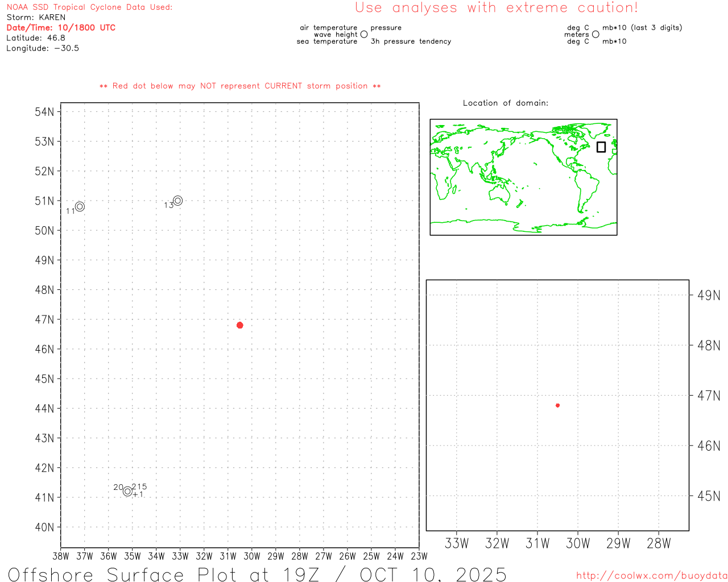728x582 pixels.
Task: Click the 38W longitude axis label
Action: pos(61,556)
